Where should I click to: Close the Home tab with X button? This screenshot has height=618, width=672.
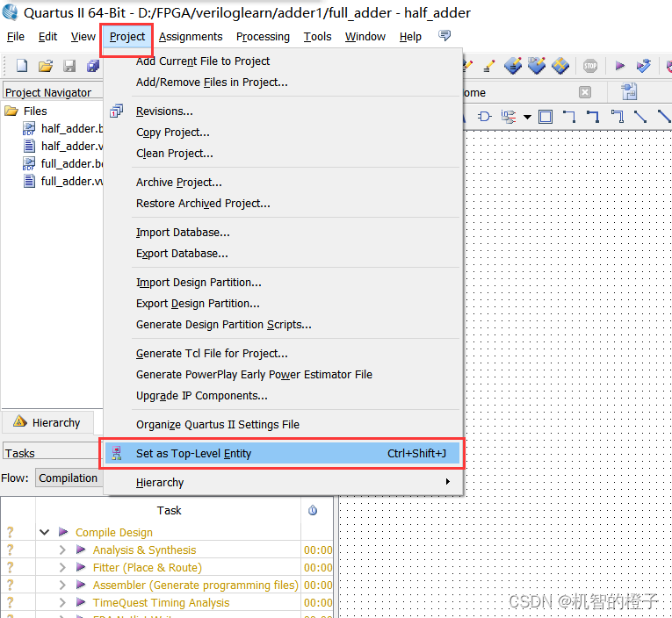click(585, 92)
